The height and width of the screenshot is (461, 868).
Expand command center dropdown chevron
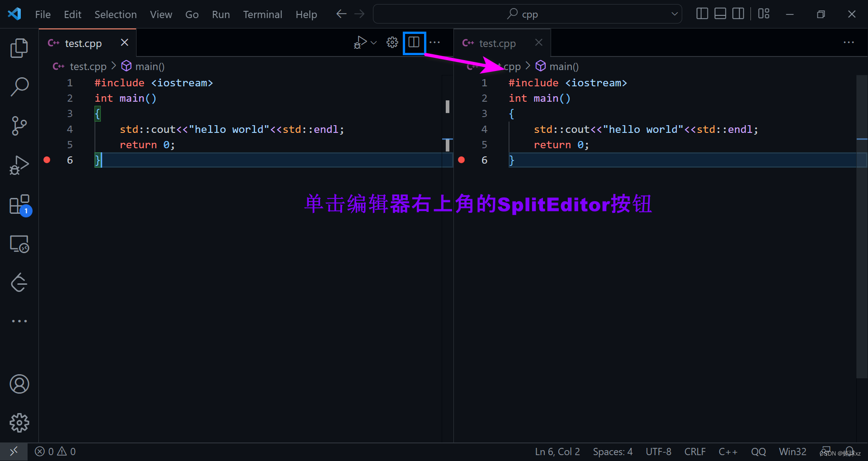(675, 14)
